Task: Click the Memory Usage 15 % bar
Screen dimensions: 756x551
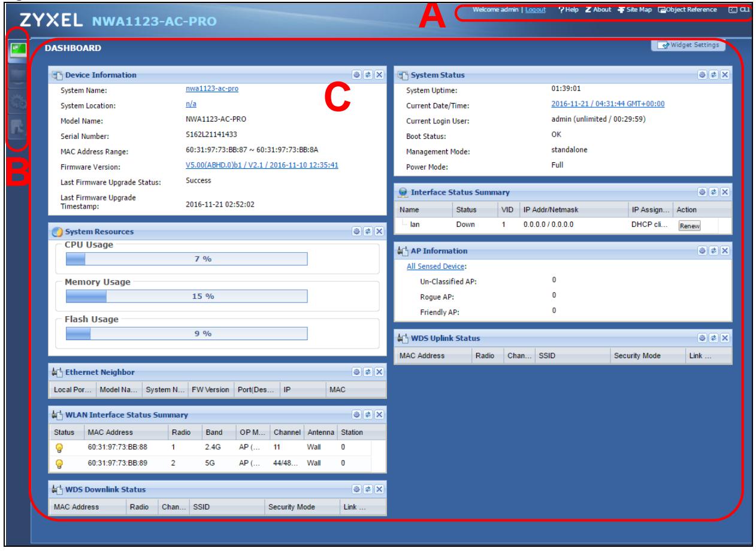Action: pos(186,296)
